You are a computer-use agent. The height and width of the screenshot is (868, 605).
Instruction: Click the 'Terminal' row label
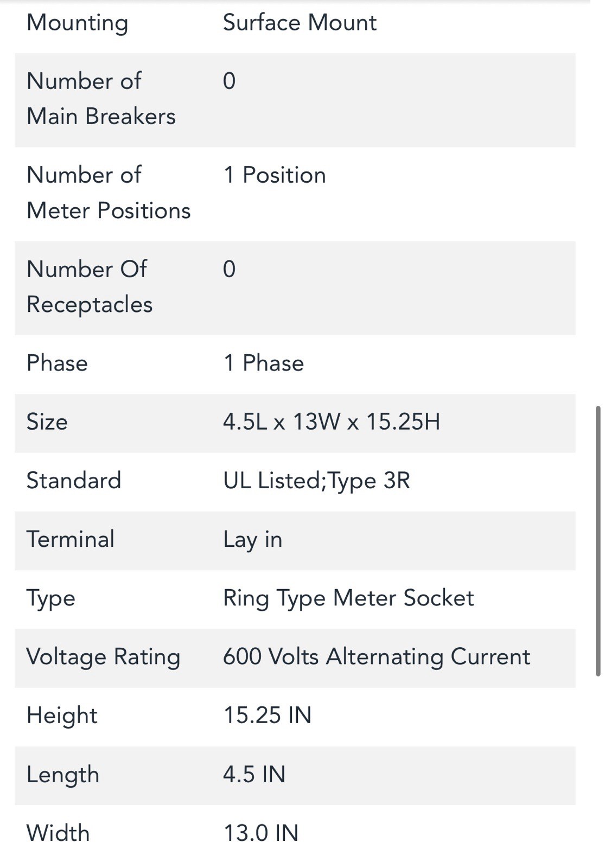(71, 539)
